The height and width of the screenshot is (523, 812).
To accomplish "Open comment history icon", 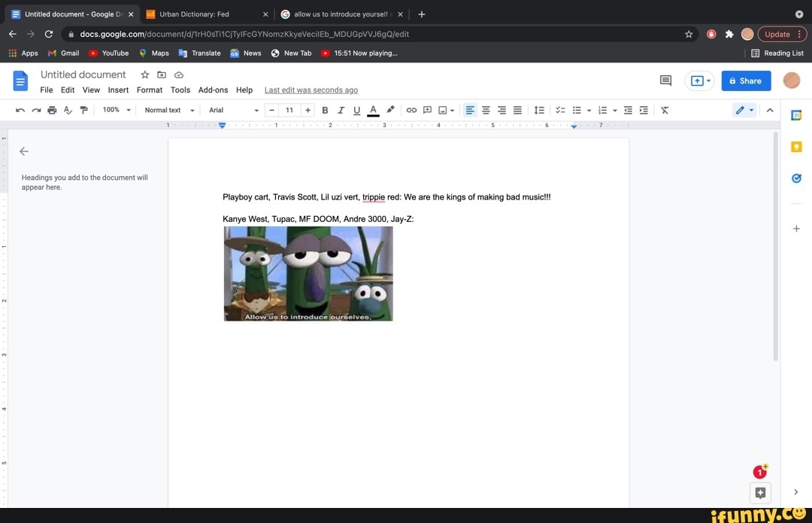I will pyautogui.click(x=665, y=81).
